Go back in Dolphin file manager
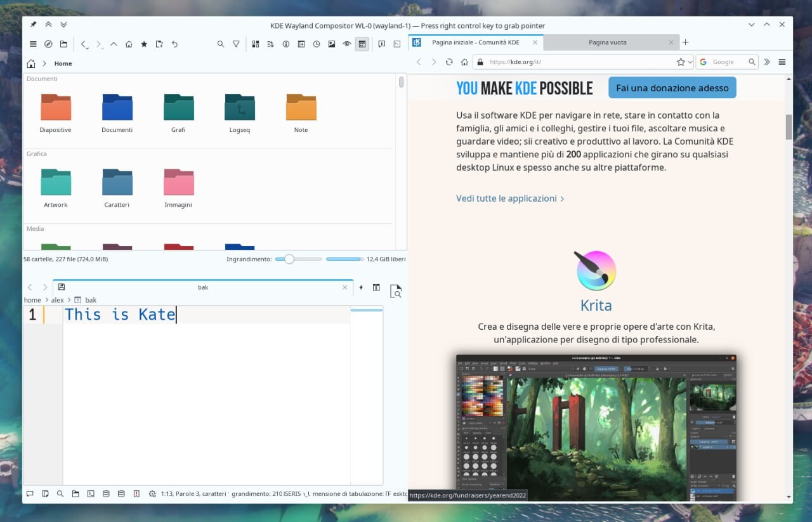The width and height of the screenshot is (812, 522). coord(84,44)
